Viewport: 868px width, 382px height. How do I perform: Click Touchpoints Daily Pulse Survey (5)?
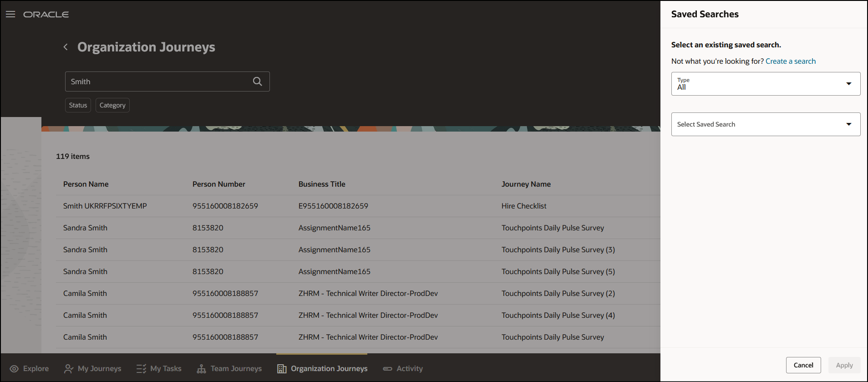coord(558,271)
